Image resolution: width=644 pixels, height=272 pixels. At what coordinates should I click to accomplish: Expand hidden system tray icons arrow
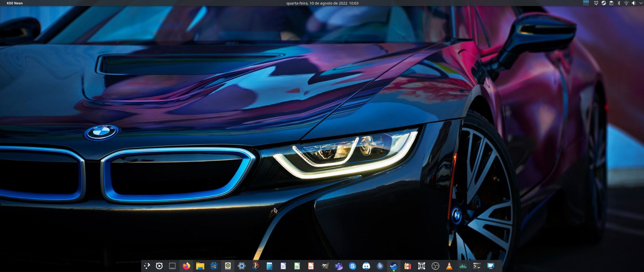coord(641,3)
